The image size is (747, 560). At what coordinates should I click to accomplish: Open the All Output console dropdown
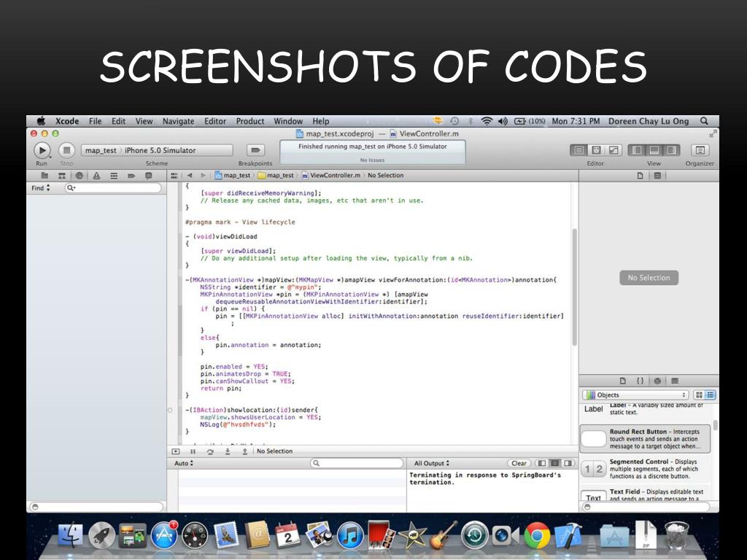432,463
